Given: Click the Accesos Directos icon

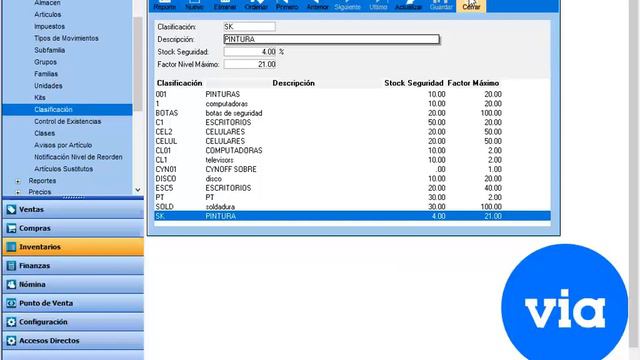Looking at the screenshot, I should point(11,341).
